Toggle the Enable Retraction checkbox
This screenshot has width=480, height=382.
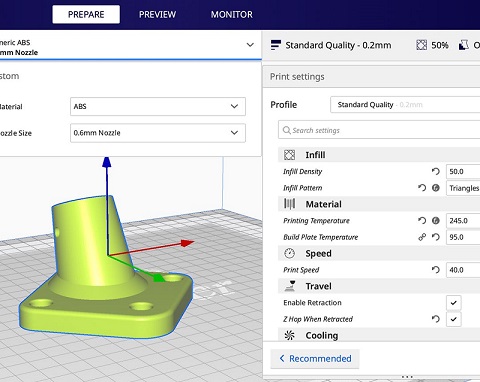pyautogui.click(x=453, y=303)
